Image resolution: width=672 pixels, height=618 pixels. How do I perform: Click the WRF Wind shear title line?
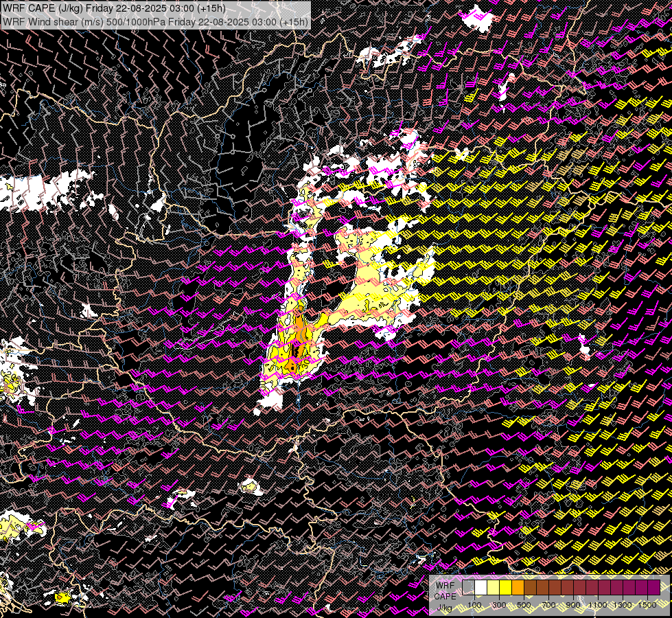click(155, 21)
